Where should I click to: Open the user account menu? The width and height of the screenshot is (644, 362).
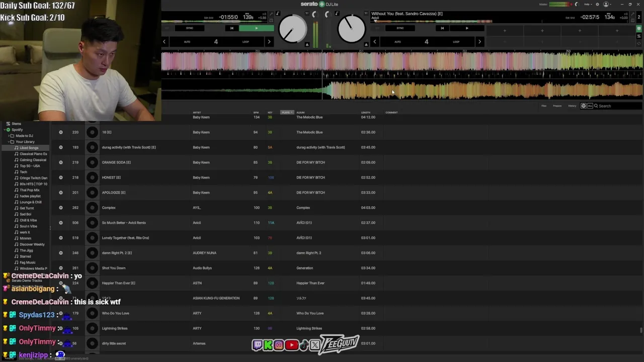[606, 5]
